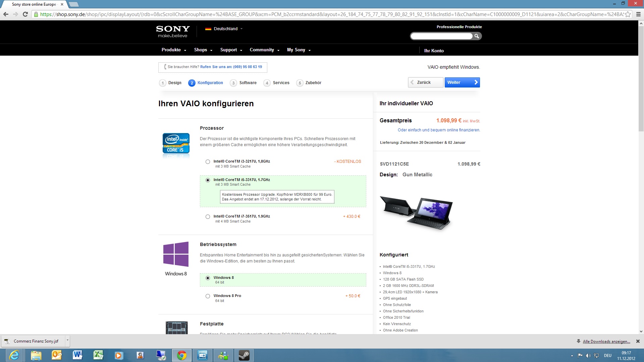Select Windows 8 Pro radio option
The width and height of the screenshot is (644, 362).
click(208, 296)
